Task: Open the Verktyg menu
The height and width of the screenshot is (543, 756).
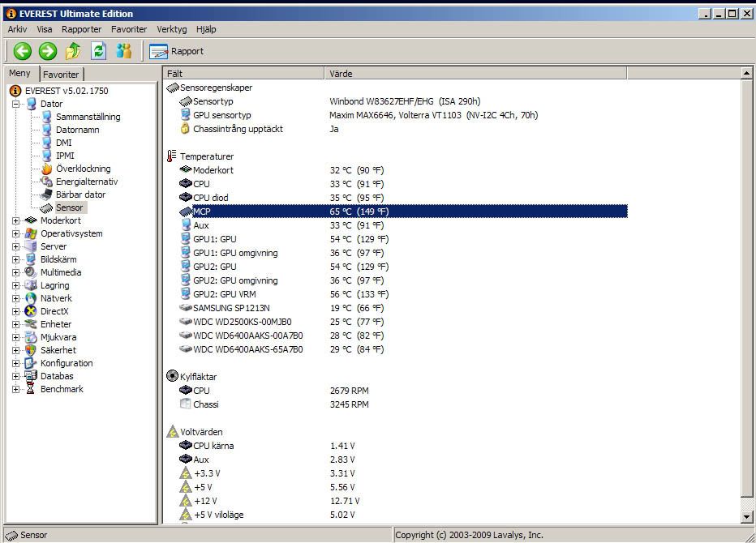Action: [171, 29]
